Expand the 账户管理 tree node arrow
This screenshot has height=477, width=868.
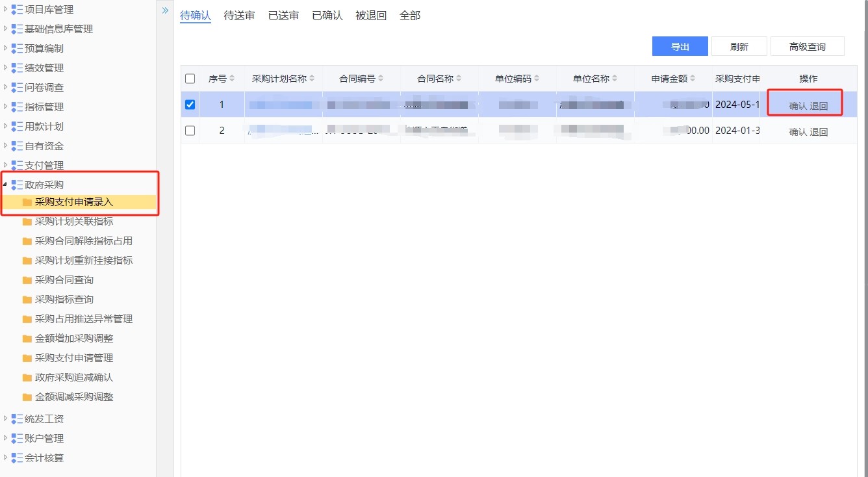point(6,438)
